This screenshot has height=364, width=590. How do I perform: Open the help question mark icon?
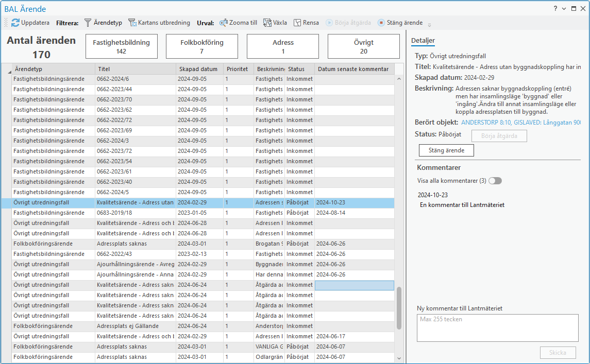555,9
